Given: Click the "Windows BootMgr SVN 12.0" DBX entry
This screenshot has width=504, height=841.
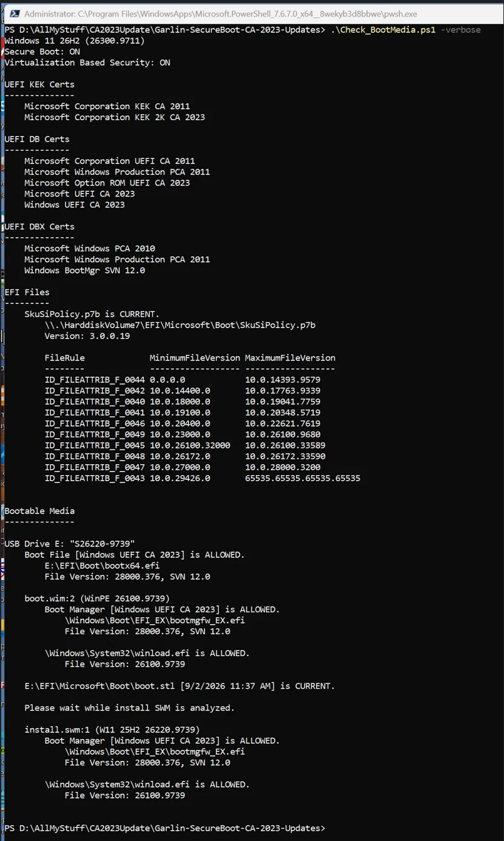Looking at the screenshot, I should [85, 271].
